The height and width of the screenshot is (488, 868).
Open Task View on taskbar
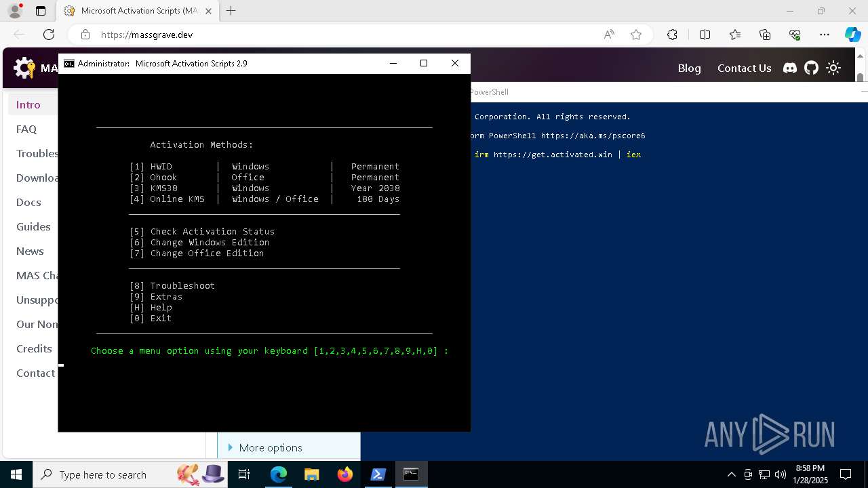[244, 474]
